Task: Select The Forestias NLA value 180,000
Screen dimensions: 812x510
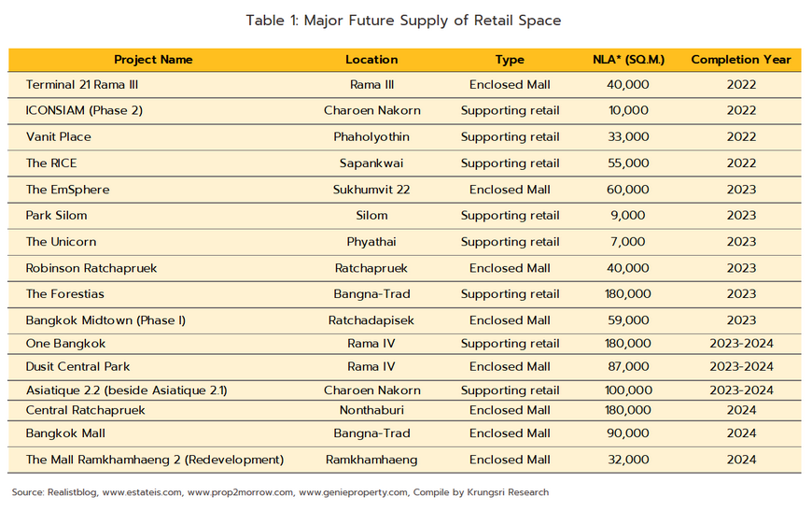Action: tap(627, 294)
